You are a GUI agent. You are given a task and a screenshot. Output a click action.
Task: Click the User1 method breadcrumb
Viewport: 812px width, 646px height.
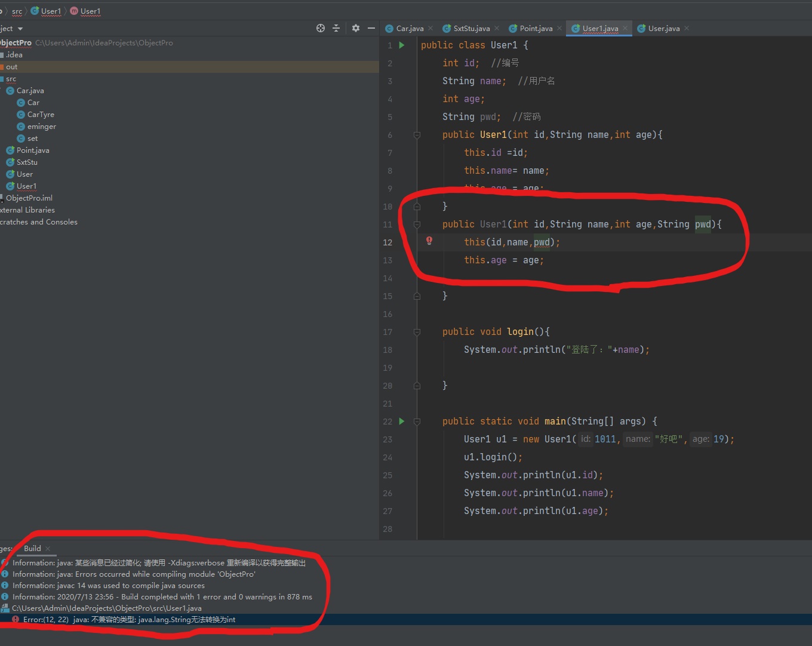85,11
